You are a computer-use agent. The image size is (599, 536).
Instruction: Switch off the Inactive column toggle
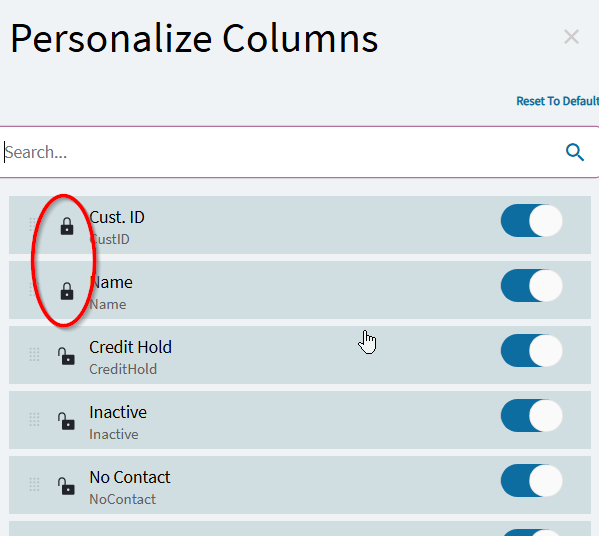pyautogui.click(x=531, y=416)
